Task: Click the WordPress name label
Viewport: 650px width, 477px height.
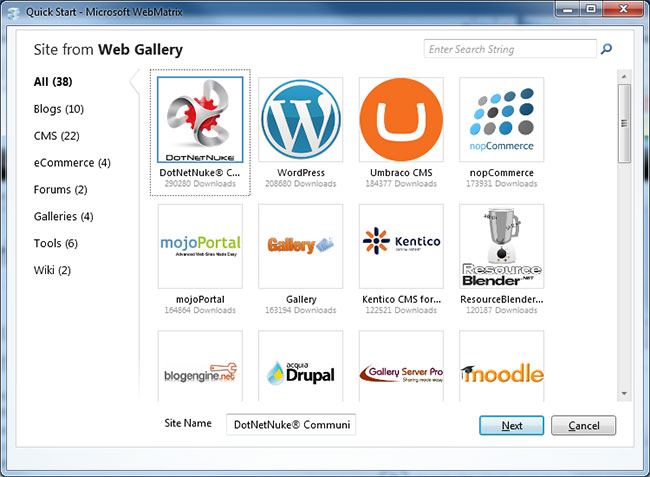Action: (x=301, y=173)
